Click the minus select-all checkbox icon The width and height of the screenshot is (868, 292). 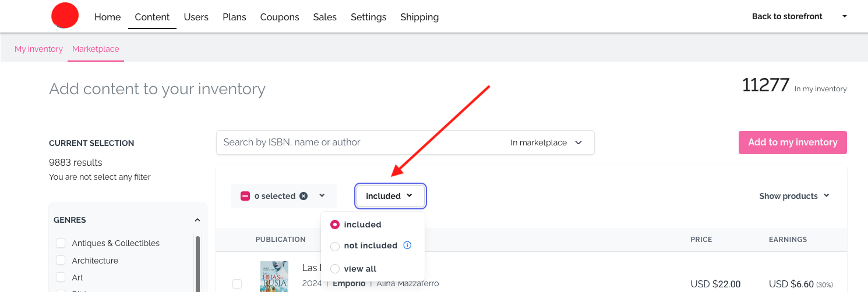[245, 196]
